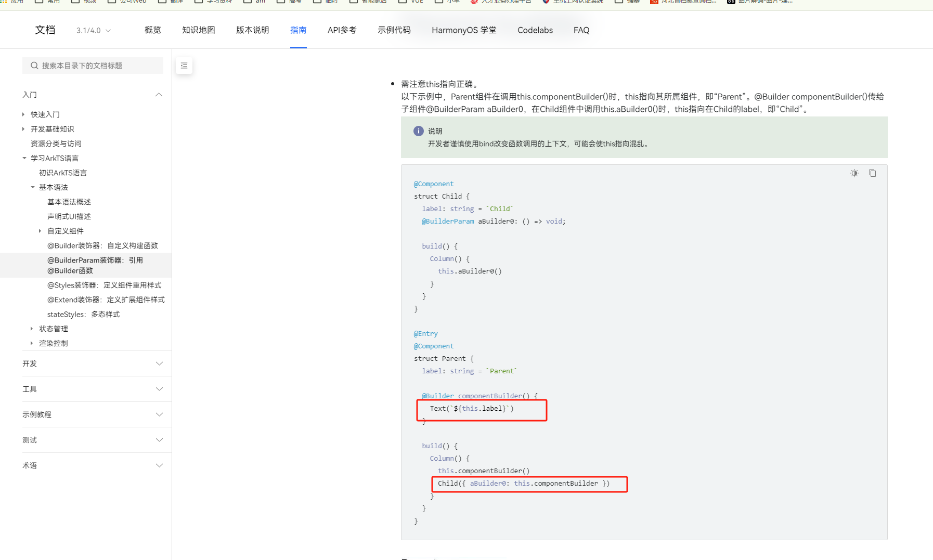Go to HarmonyOS 学堂 tab
This screenshot has height=560, width=933.
pyautogui.click(x=464, y=30)
